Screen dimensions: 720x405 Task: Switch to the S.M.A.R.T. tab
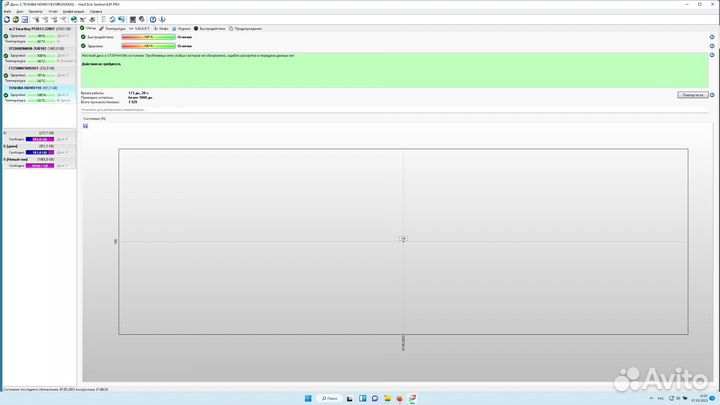click(140, 28)
